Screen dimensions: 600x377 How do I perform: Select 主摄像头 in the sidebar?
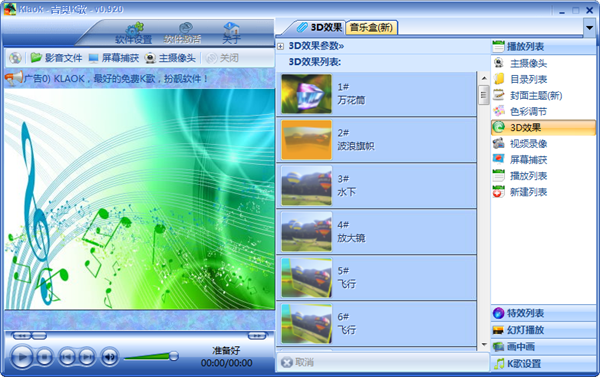(543, 63)
